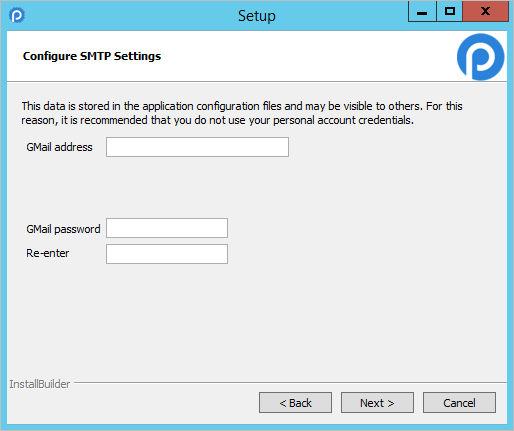
Task: Click the GMail address label
Action: click(59, 147)
